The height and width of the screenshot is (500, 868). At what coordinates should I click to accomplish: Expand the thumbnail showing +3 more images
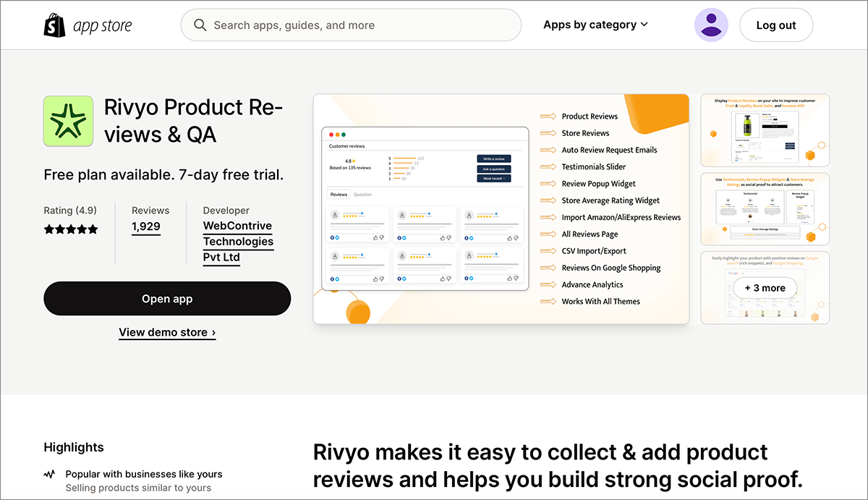[x=765, y=287]
